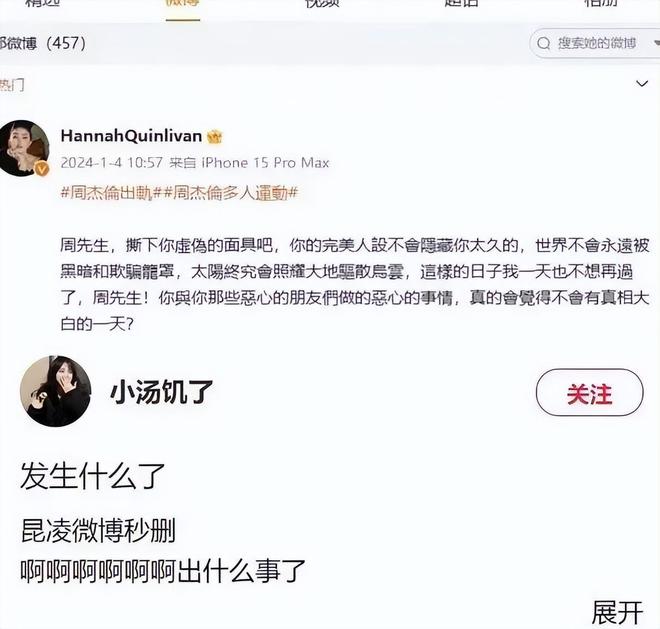Open the HannahQuinlivan username link
The image size is (660, 629).
point(131,136)
